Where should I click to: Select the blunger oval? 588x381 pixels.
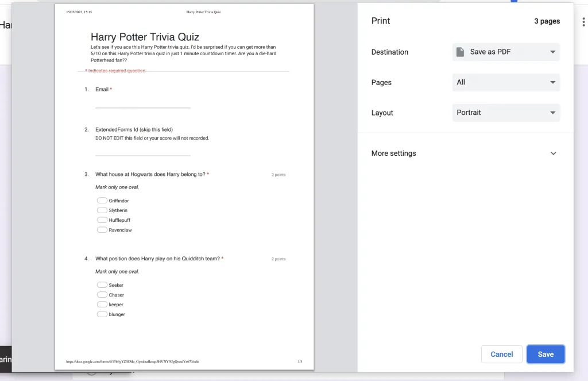tap(102, 314)
